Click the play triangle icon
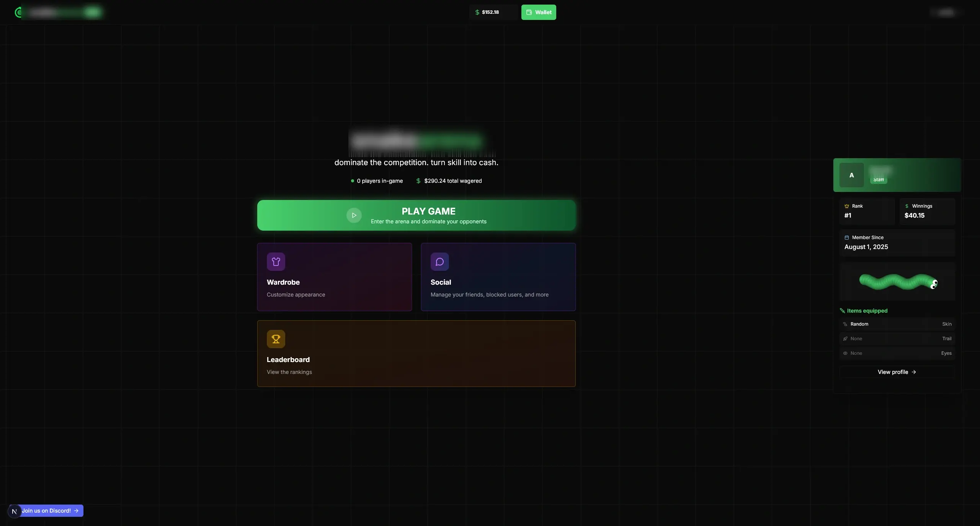The image size is (980, 526). tap(354, 215)
